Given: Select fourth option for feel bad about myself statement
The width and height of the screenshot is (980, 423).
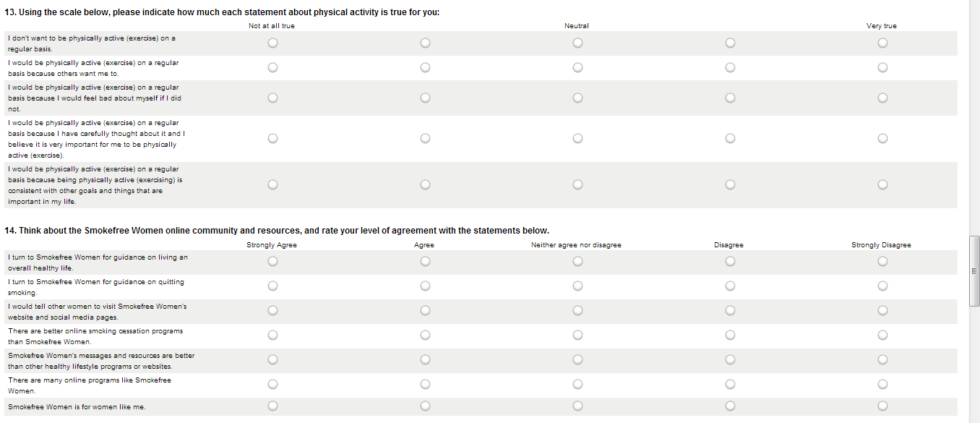Looking at the screenshot, I should [x=730, y=98].
